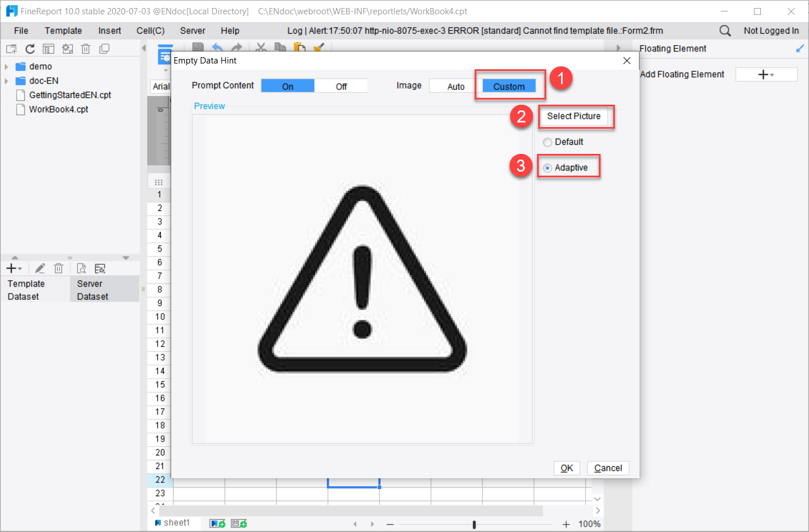The image size is (809, 532).
Task: Open the Add Floating Element plus dropdown
Action: pos(766,74)
